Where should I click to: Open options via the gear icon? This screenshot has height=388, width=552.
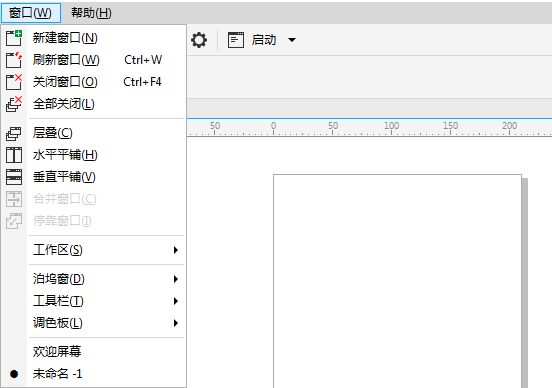pos(199,40)
